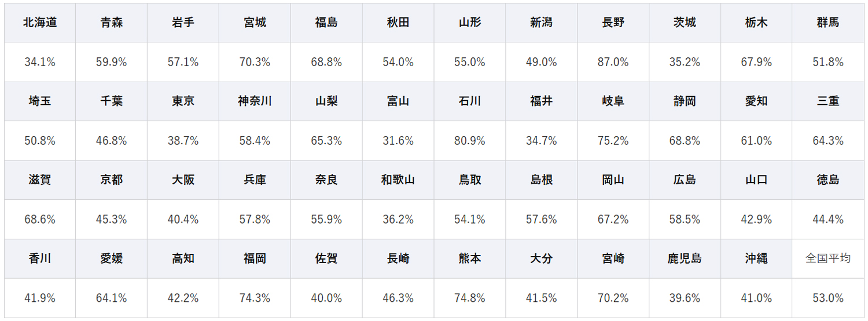Click the 和歌山 header cell
Image resolution: width=868 pixels, height=321 pixels.
click(398, 180)
